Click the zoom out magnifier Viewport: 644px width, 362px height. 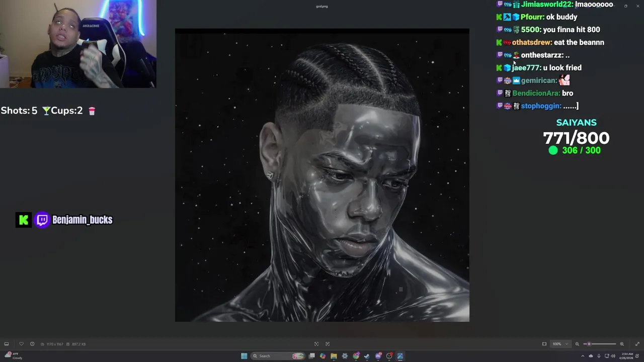pyautogui.click(x=577, y=344)
